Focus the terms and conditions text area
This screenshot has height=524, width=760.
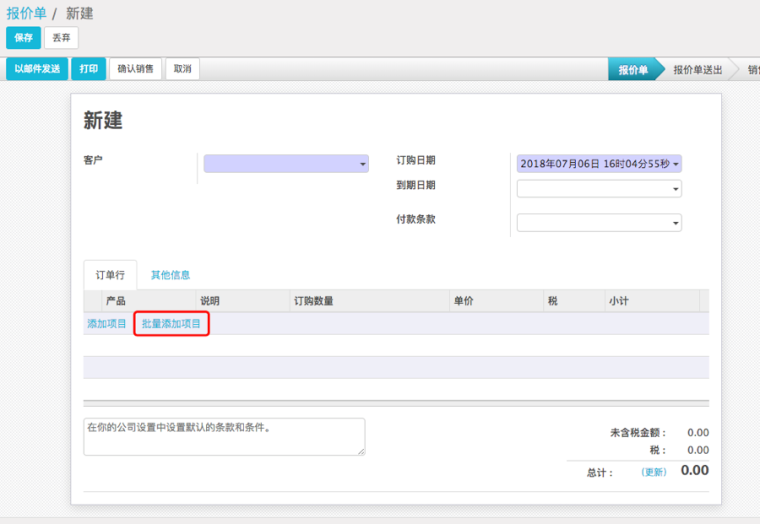pos(224,436)
